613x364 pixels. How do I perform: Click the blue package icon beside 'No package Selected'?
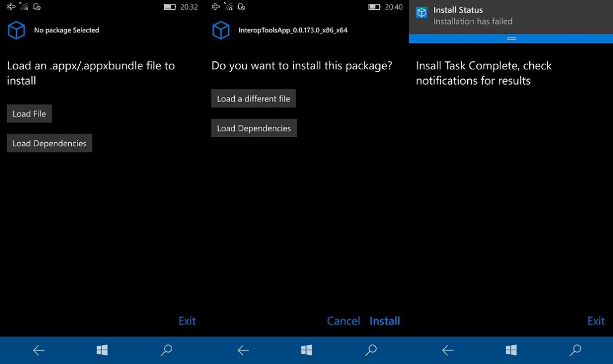click(x=15, y=30)
